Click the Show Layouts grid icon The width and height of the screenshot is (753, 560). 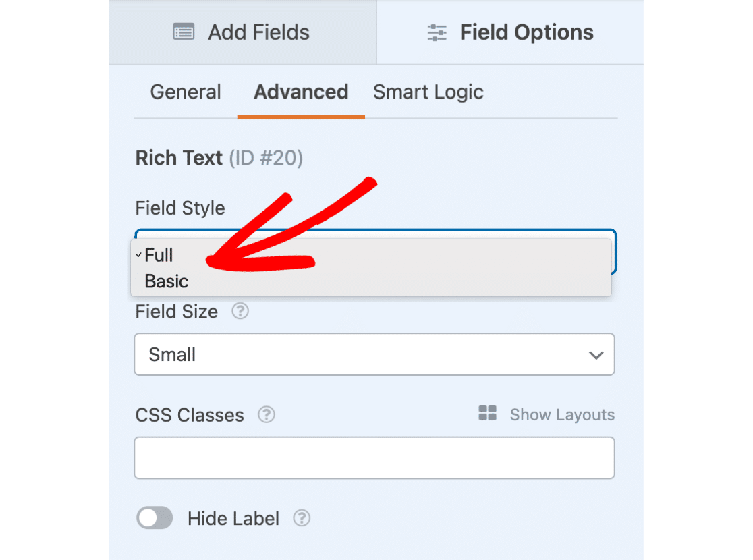[x=487, y=414]
